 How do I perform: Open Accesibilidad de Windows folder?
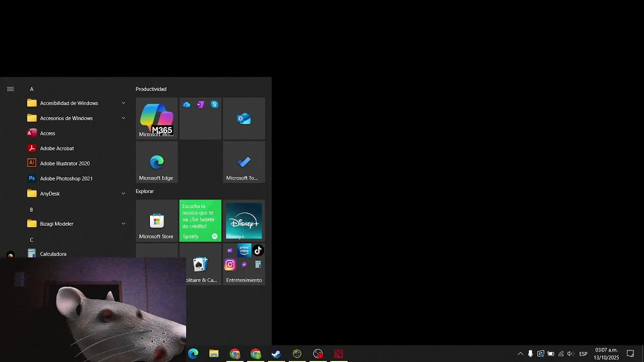click(75, 103)
